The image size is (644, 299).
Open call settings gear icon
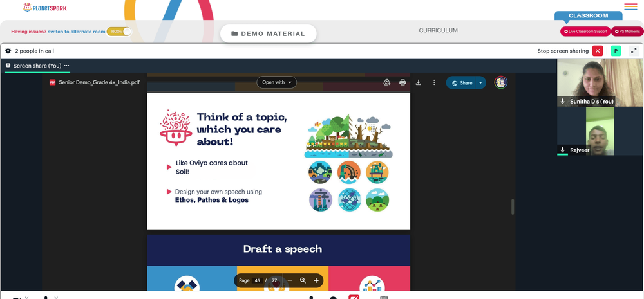[x=8, y=51]
